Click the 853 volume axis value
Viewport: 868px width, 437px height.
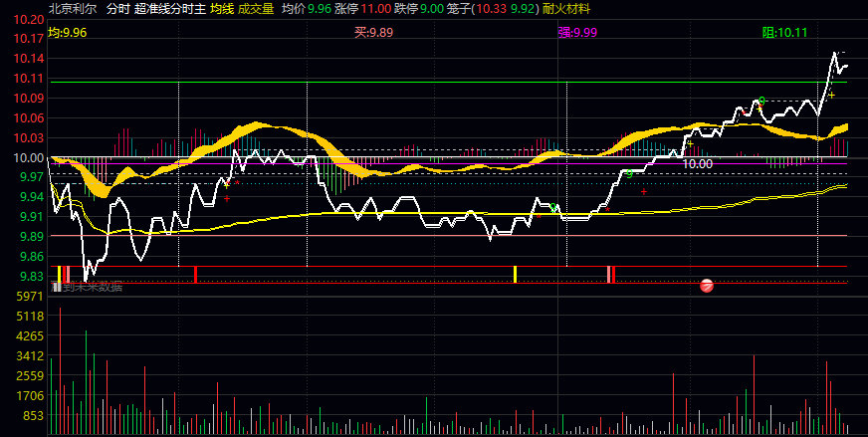[x=34, y=415]
